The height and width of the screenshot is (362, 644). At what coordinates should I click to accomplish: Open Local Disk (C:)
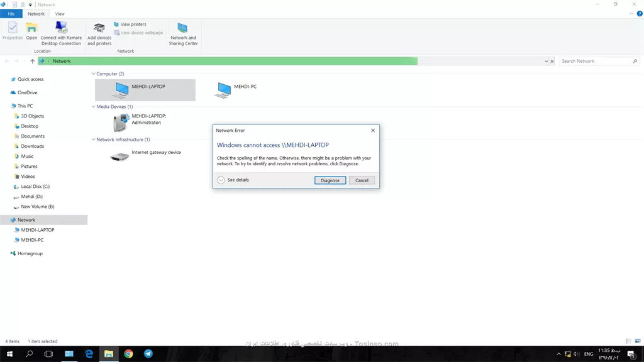click(x=31, y=187)
